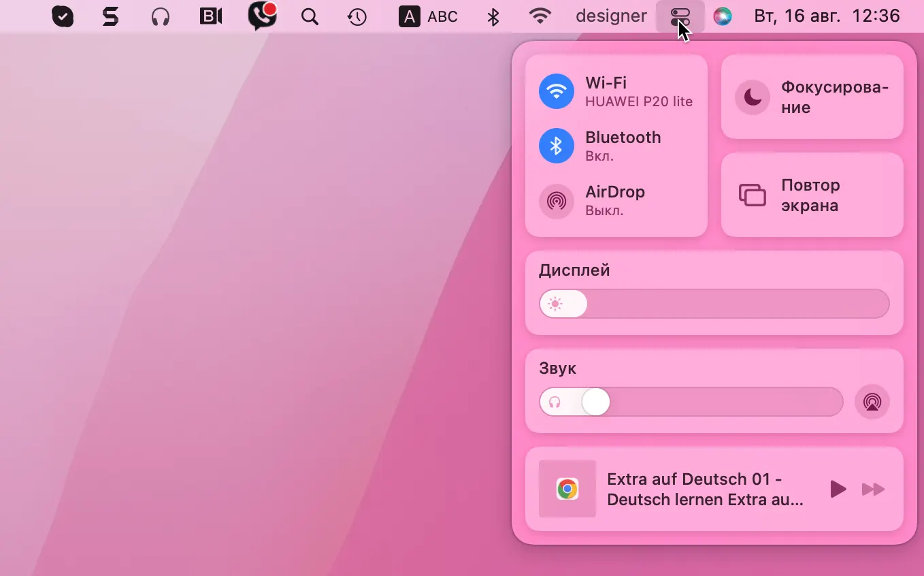The image size is (924, 576).
Task: Switch input source via ABC menu
Action: 428,16
